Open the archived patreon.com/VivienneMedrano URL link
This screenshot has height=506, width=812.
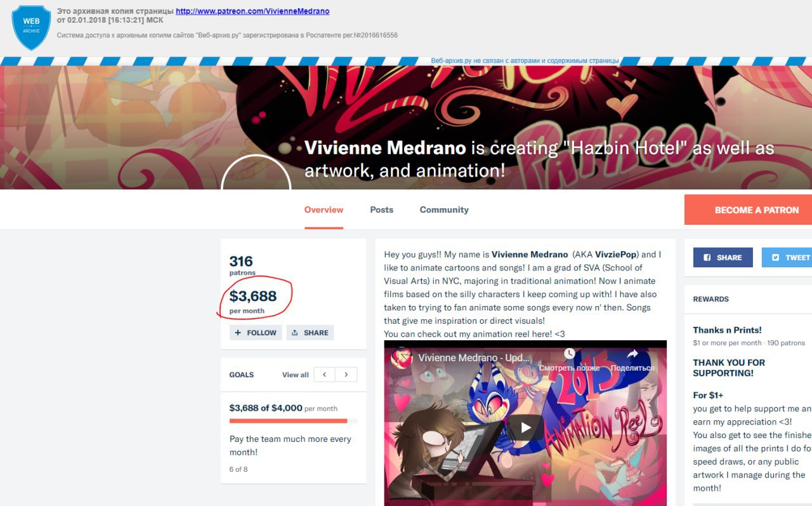(x=252, y=11)
